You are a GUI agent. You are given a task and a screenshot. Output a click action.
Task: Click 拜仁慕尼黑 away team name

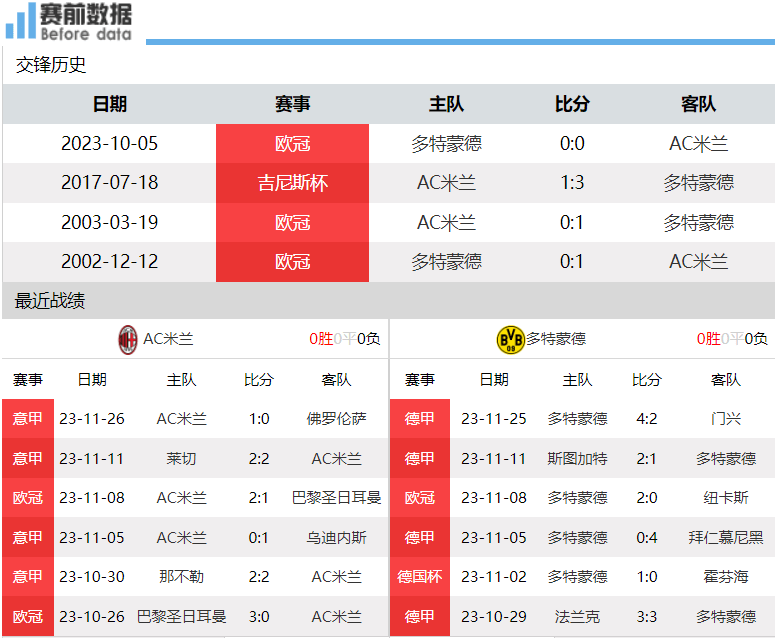pyautogui.click(x=726, y=538)
